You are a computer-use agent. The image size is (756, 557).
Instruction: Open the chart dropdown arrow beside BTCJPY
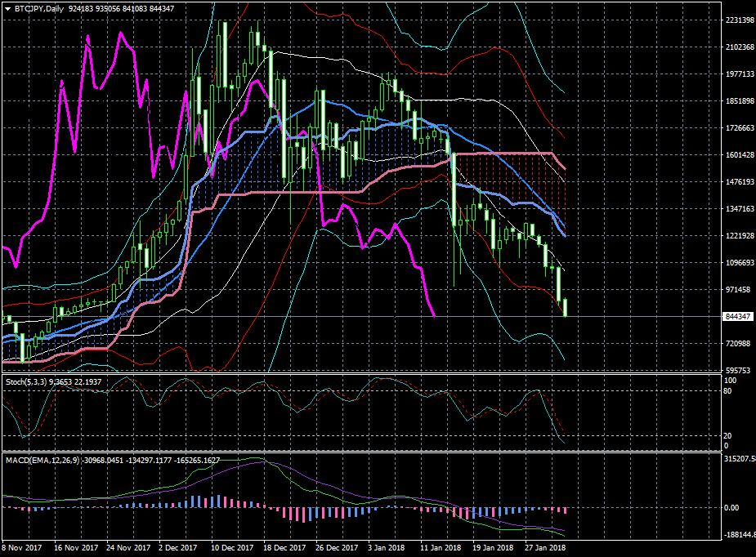7,8
